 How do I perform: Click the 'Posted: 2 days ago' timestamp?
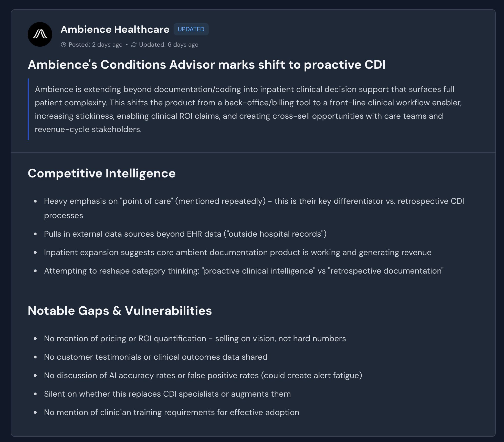pos(95,45)
